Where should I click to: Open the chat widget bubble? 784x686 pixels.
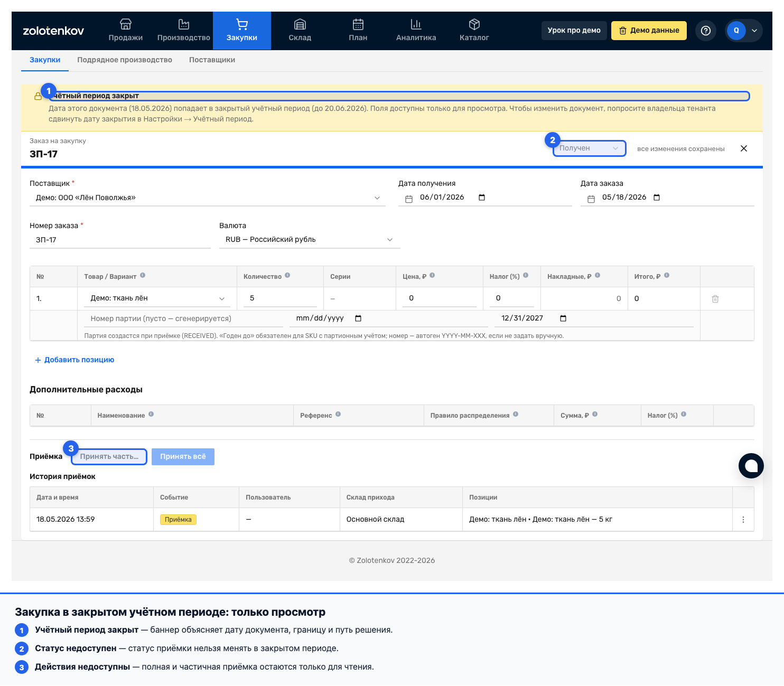(x=751, y=466)
